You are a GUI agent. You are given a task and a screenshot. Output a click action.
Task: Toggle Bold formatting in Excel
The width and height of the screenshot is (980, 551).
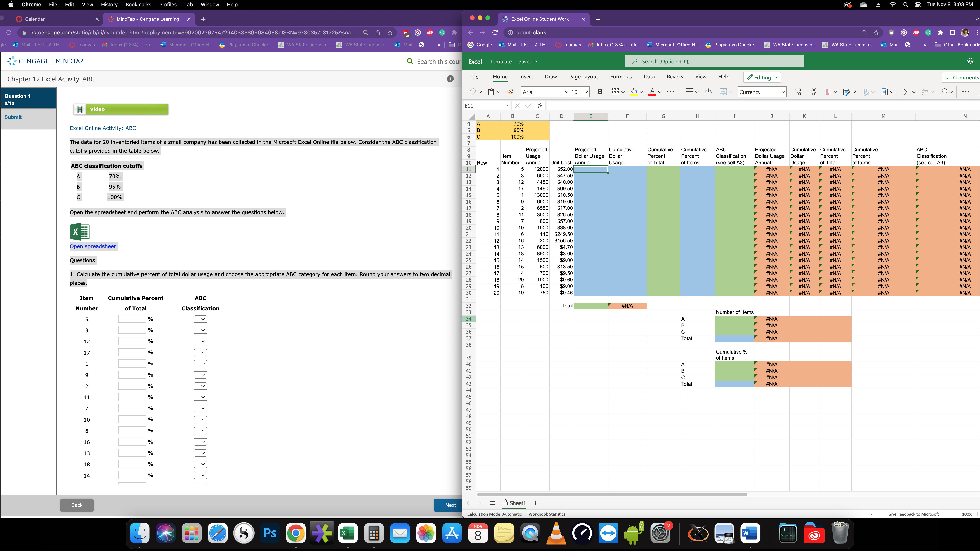point(600,92)
